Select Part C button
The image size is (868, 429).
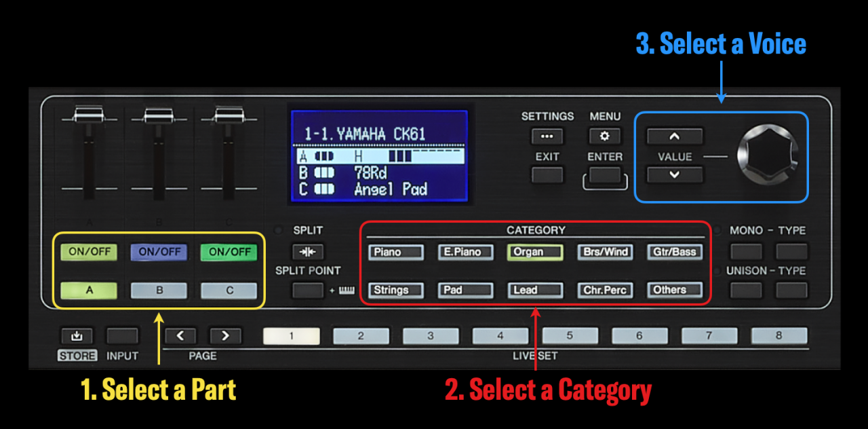coord(229,291)
